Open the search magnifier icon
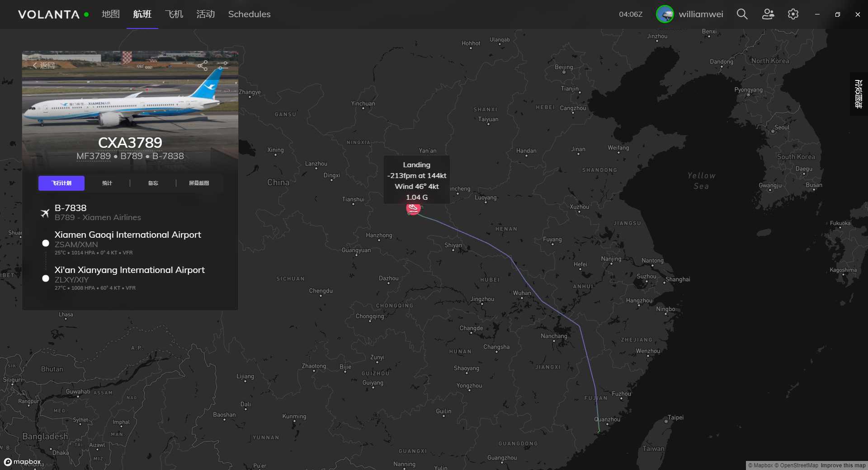This screenshot has height=470, width=868. pos(742,14)
